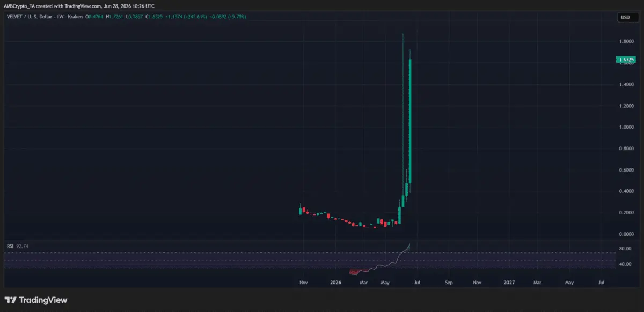Click the Jul label just before Sep

418,281
